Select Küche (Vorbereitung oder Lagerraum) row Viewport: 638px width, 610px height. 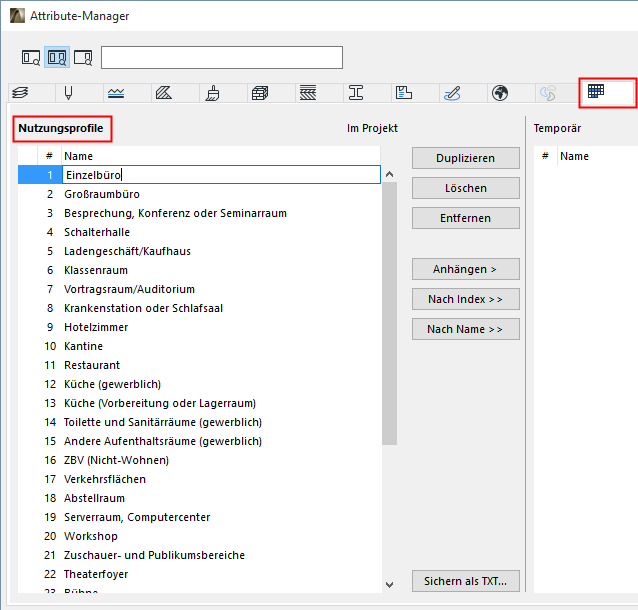[x=199, y=403]
